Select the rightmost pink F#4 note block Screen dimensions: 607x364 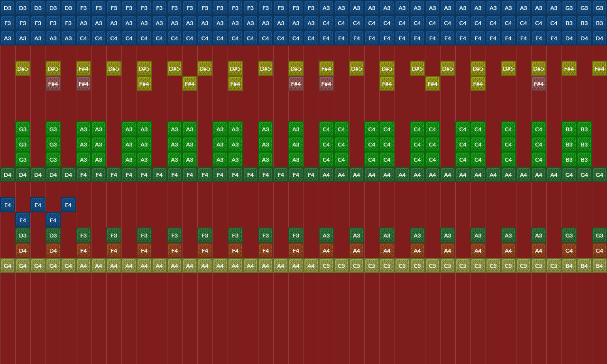tap(539, 84)
